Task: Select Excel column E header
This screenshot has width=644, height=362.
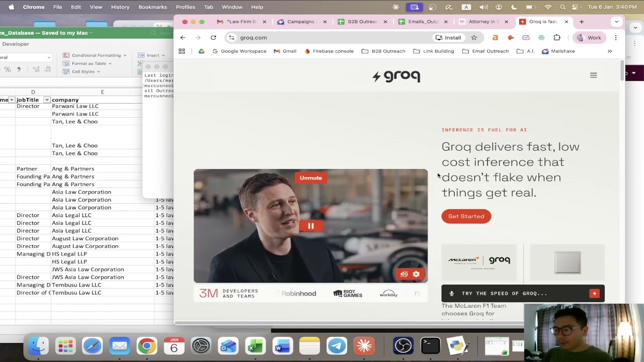Action: point(102,92)
